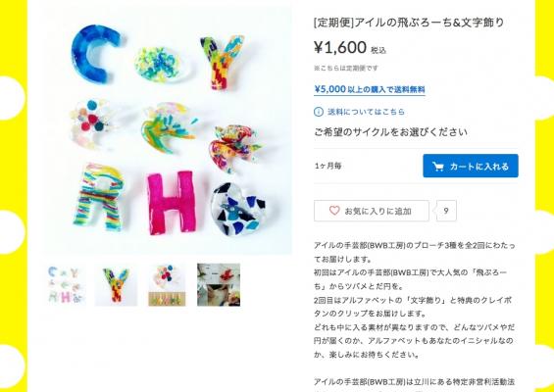Screen dimensions: 554x392
Task: Click the ご希望のサイクルをお選びください heading
Action: click(x=390, y=132)
